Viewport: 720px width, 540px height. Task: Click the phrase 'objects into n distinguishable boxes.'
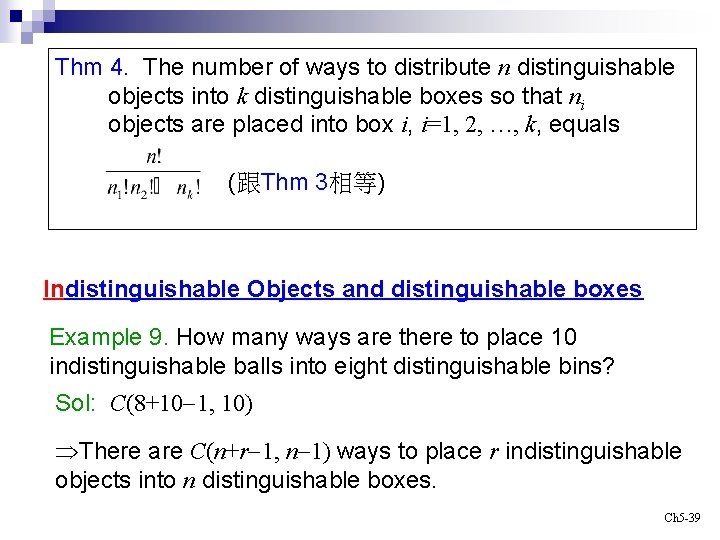click(x=246, y=480)
